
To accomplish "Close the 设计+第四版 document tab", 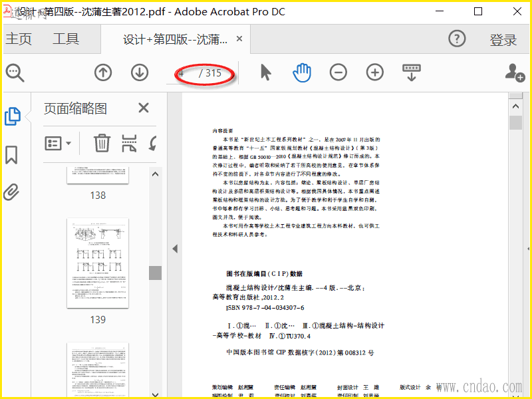I will click(239, 39).
